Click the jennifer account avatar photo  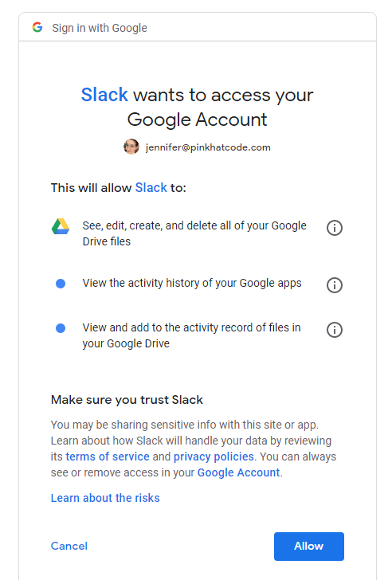pos(131,147)
